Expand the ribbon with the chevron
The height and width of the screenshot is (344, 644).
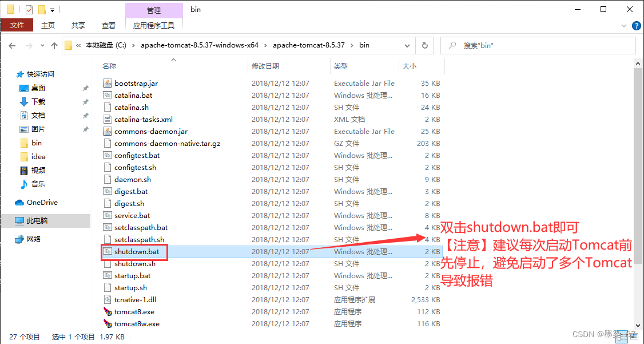(x=624, y=26)
